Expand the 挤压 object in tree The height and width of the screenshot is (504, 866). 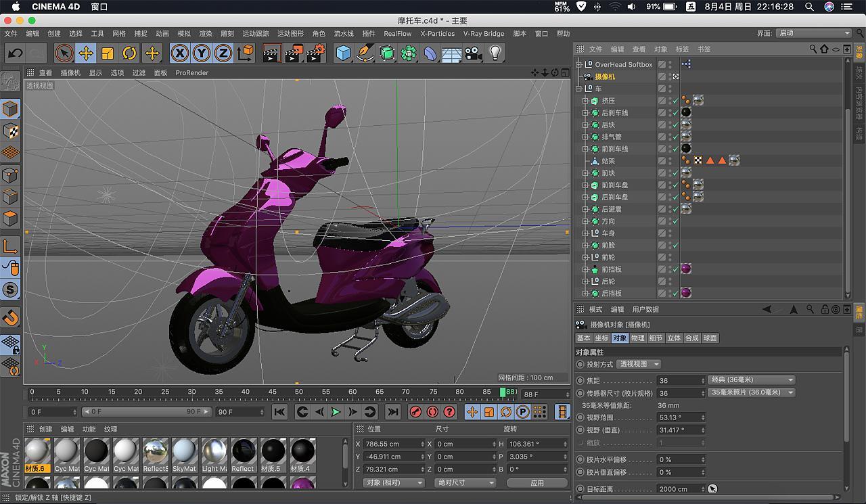(586, 101)
